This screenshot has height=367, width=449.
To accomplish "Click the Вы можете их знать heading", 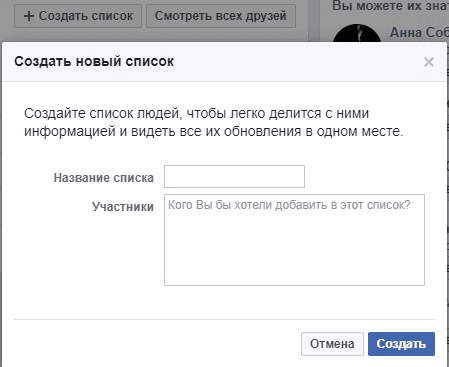I will 390,6.
